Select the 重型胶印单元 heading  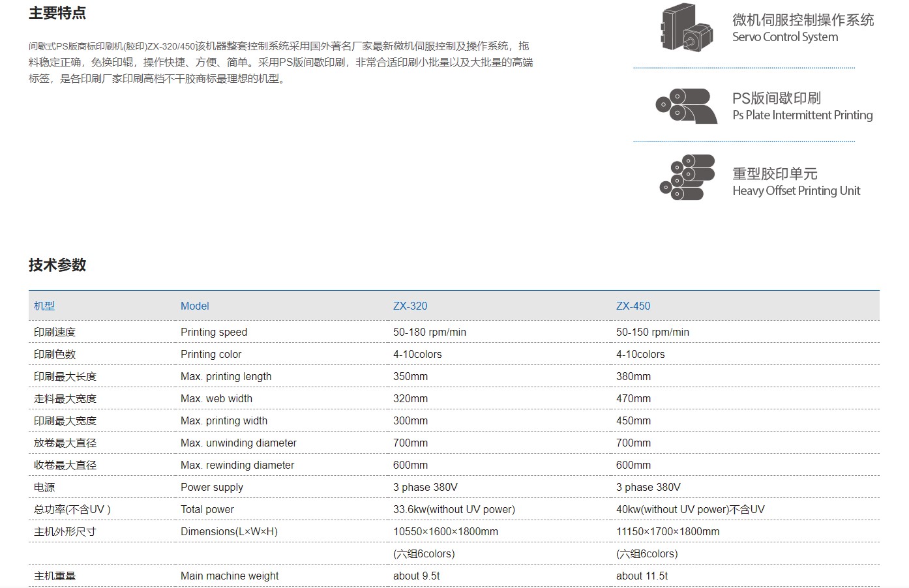pyautogui.click(x=775, y=173)
